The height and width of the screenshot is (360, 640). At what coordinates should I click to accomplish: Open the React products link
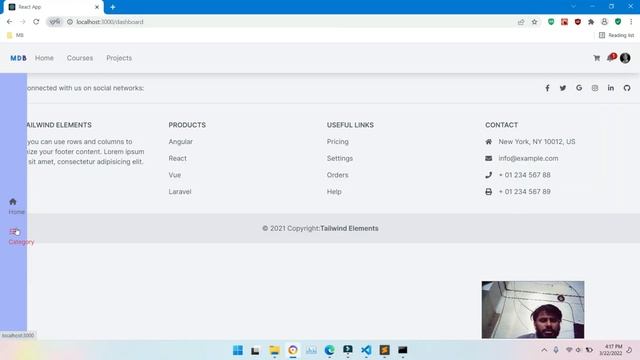click(x=178, y=158)
